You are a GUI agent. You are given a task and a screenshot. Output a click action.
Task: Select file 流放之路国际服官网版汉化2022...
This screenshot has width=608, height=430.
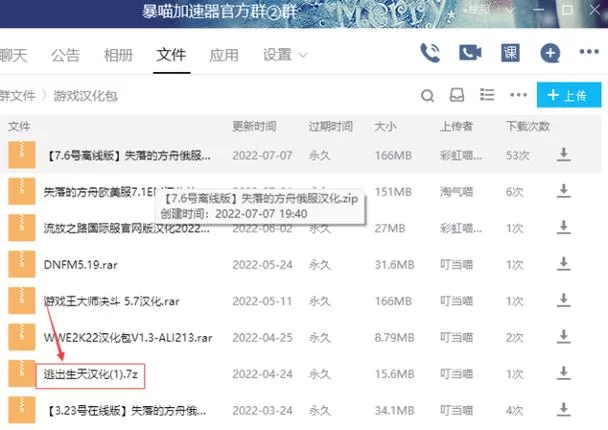(127, 228)
